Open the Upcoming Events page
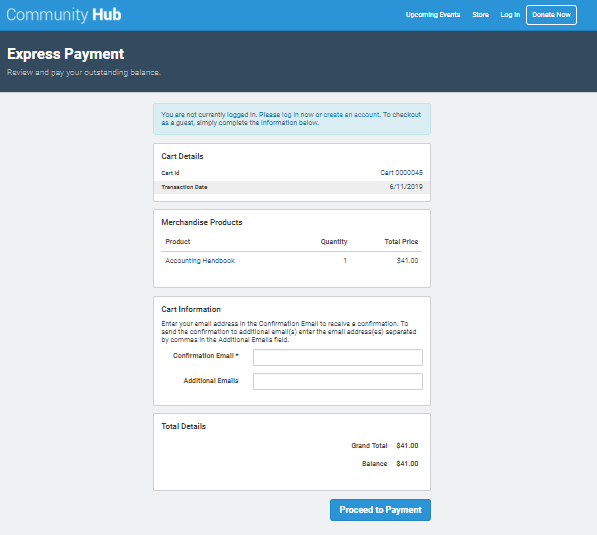Viewport: 597px width, 535px height. pos(433,15)
